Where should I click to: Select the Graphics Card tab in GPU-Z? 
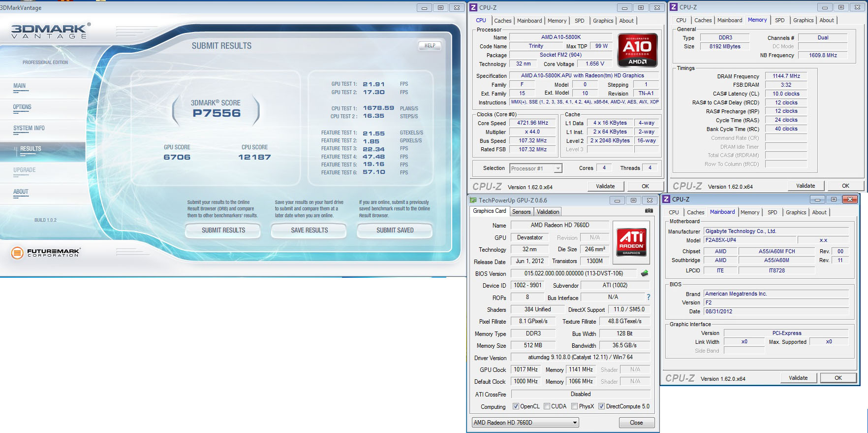[x=489, y=211]
